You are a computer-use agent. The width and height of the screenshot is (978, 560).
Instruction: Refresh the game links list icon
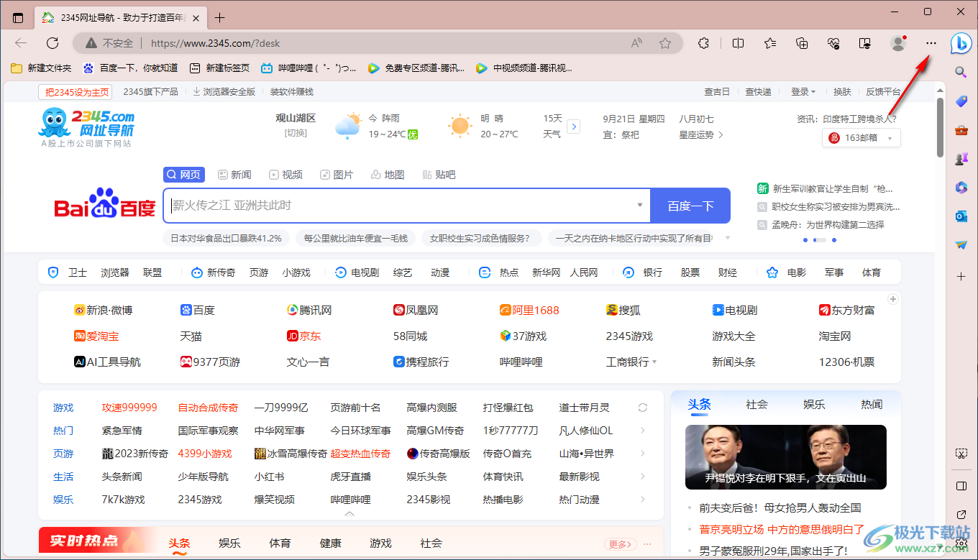point(643,408)
